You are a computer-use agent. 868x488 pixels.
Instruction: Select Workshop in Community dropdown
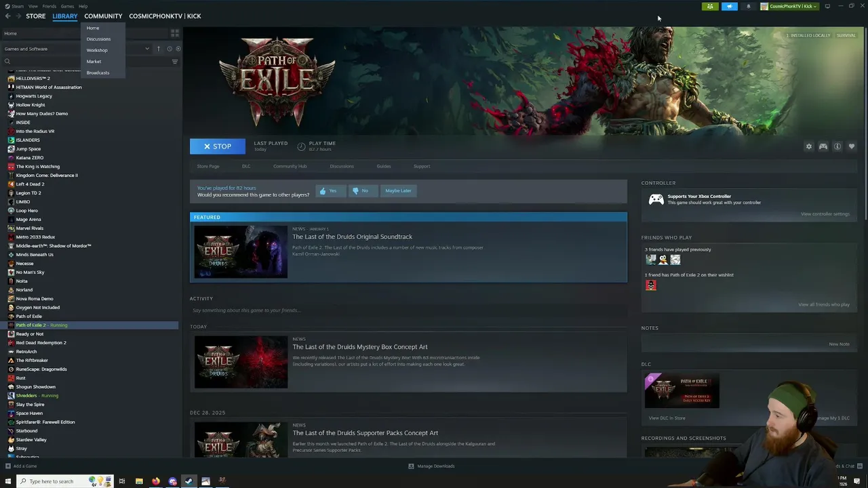(x=97, y=50)
